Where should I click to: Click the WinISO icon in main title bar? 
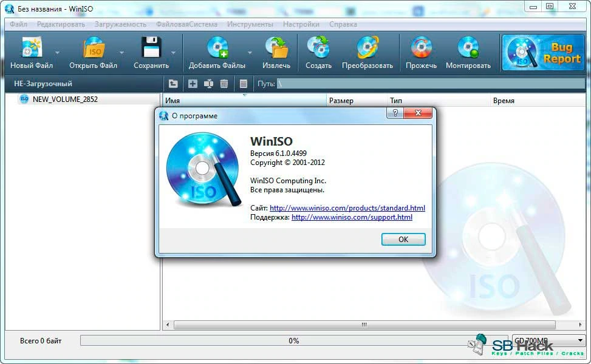9,8
